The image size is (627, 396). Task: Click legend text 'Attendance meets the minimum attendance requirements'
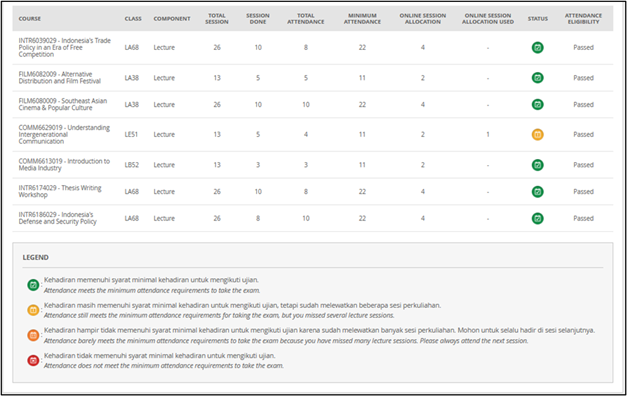click(152, 290)
